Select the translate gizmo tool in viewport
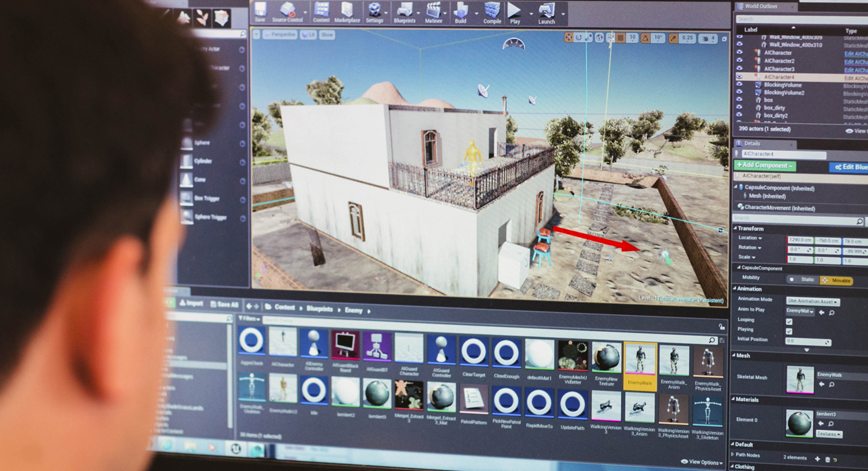This screenshot has width=868, height=471. (x=569, y=38)
